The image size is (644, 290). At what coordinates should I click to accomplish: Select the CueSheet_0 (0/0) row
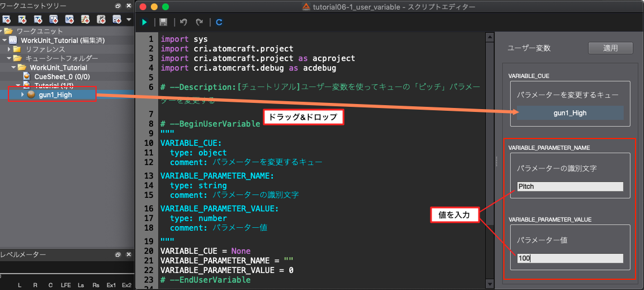pos(67,76)
